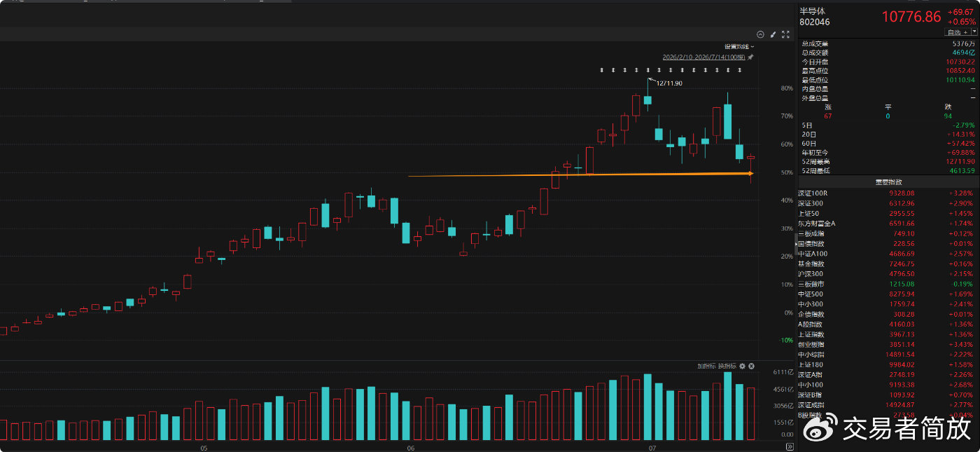This screenshot has width=980, height=452.
Task: Open the drawing brush tool icon
Action: [773, 34]
